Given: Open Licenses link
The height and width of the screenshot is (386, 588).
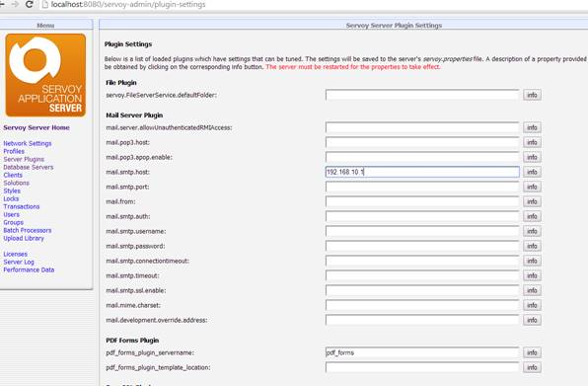Looking at the screenshot, I should (x=16, y=254).
